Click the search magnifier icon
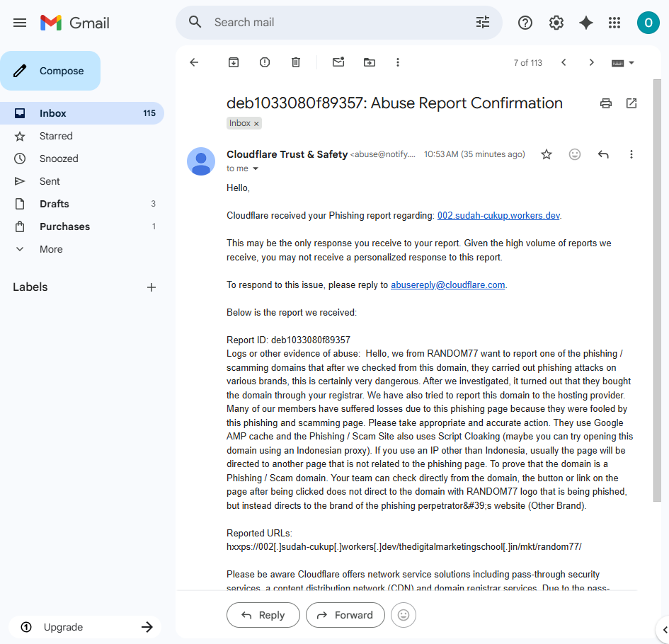 (x=195, y=22)
